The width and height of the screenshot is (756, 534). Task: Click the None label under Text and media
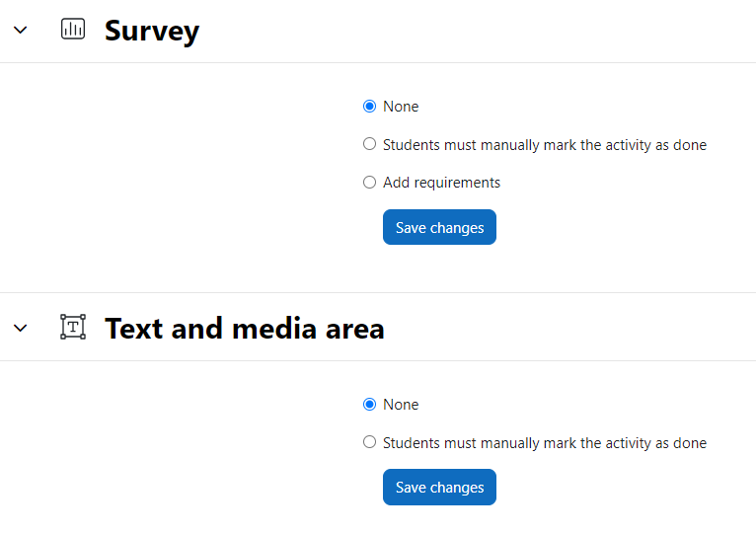click(401, 405)
